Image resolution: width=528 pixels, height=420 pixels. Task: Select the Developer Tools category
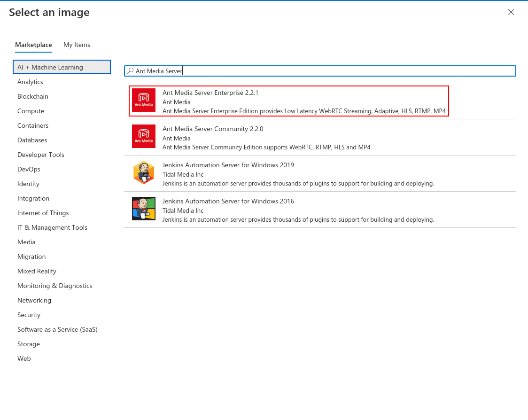point(41,155)
